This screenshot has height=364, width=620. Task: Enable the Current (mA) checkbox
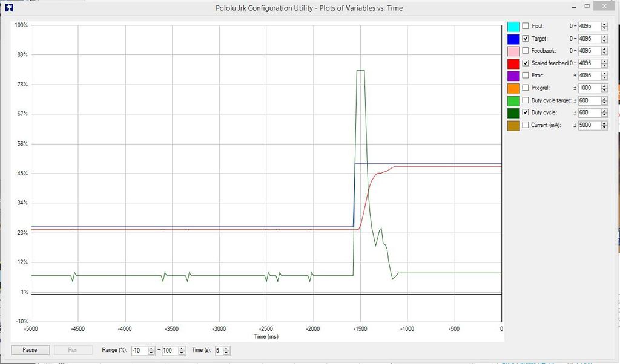click(x=526, y=125)
